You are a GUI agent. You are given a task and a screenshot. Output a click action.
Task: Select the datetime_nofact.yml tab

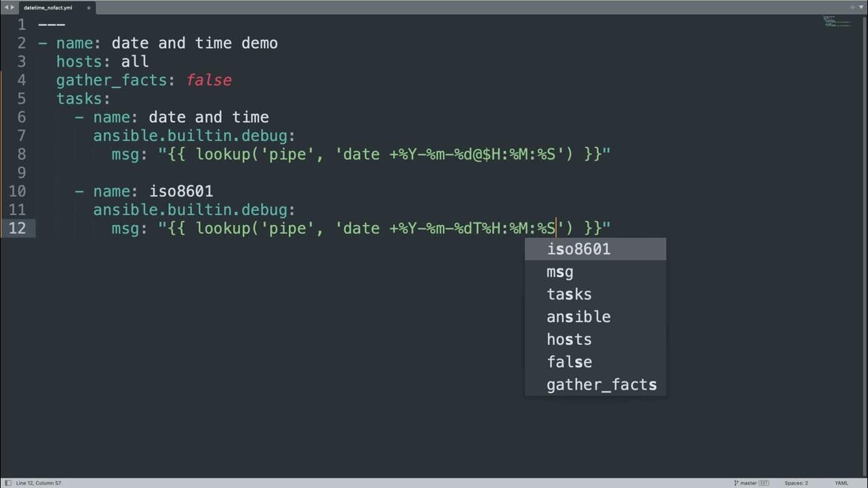pyautogui.click(x=47, y=7)
